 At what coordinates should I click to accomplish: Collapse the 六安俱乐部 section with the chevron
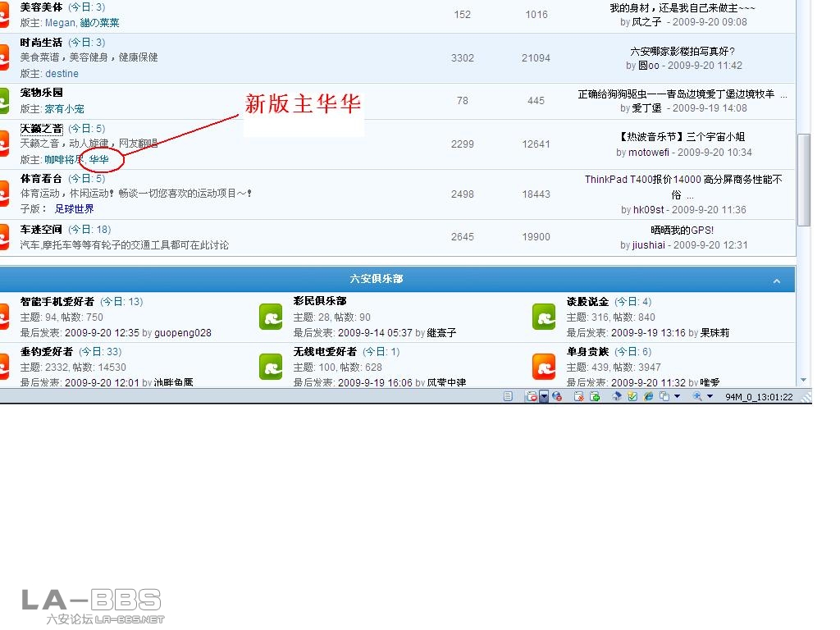tap(777, 279)
